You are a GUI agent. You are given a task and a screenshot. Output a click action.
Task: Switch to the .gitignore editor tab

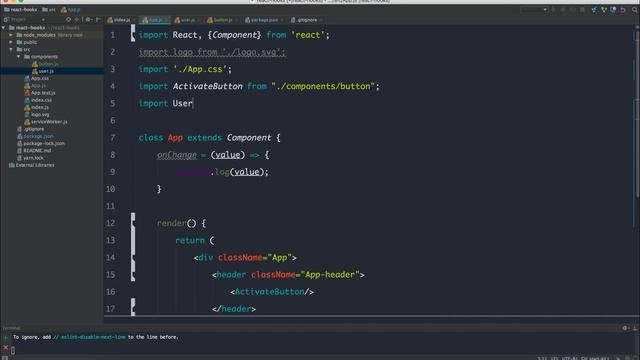[x=307, y=20]
